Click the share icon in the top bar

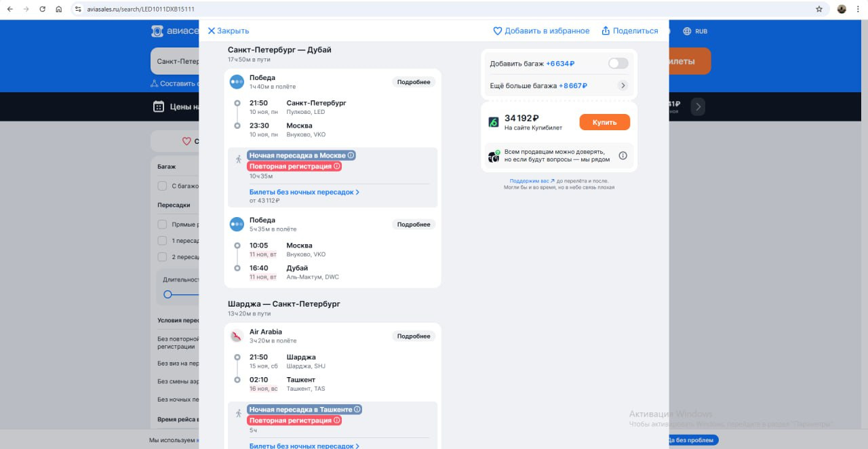point(606,31)
